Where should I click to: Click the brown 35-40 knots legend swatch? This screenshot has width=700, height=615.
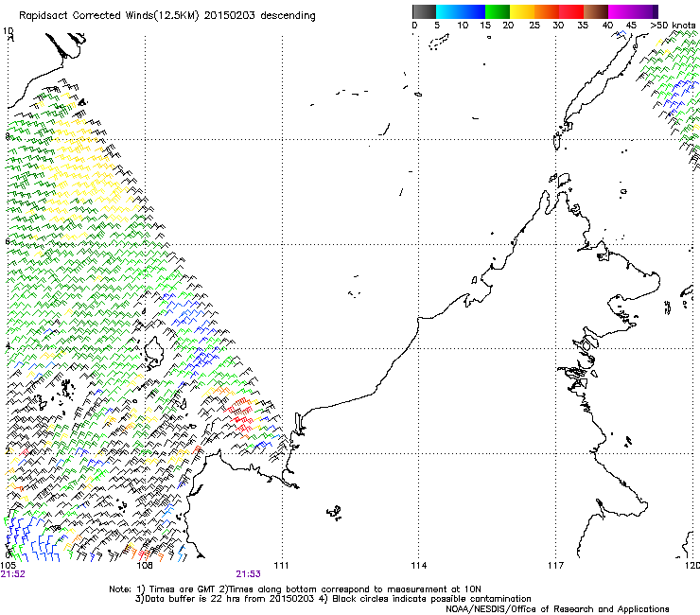click(x=596, y=11)
